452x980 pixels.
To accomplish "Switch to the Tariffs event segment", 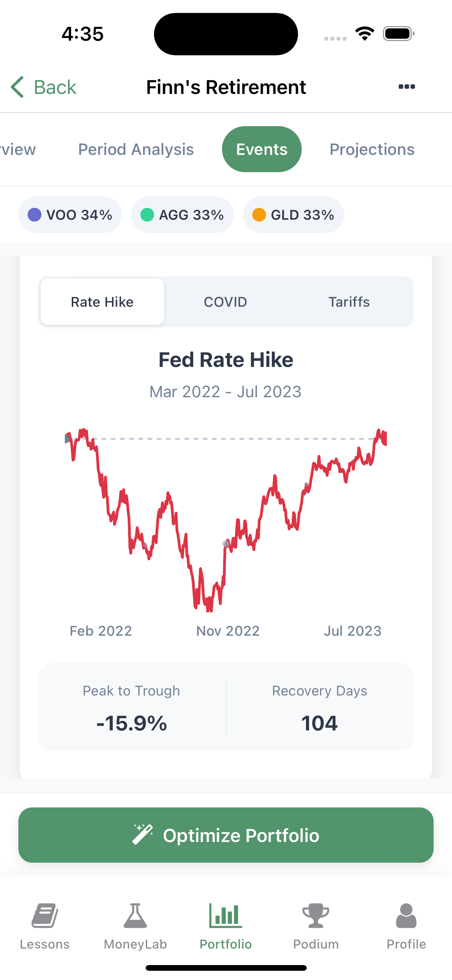I will 349,302.
